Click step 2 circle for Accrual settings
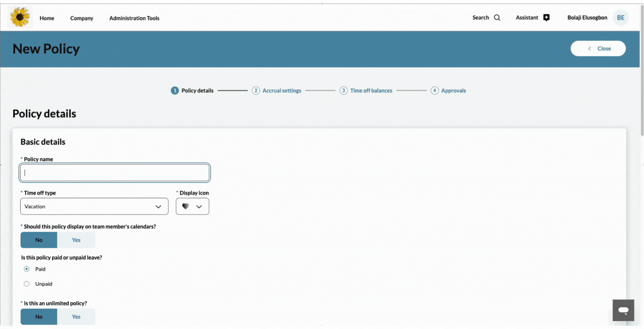The height and width of the screenshot is (329, 644). 256,91
